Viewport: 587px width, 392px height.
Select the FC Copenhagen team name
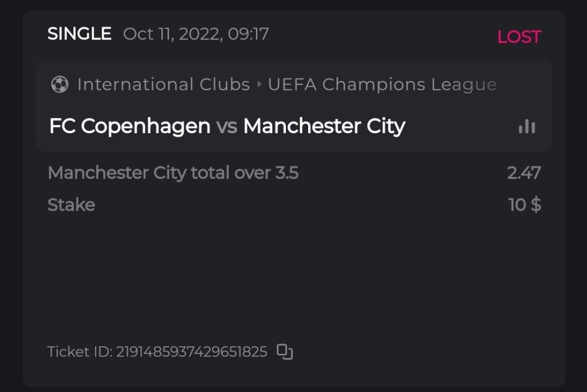point(130,126)
